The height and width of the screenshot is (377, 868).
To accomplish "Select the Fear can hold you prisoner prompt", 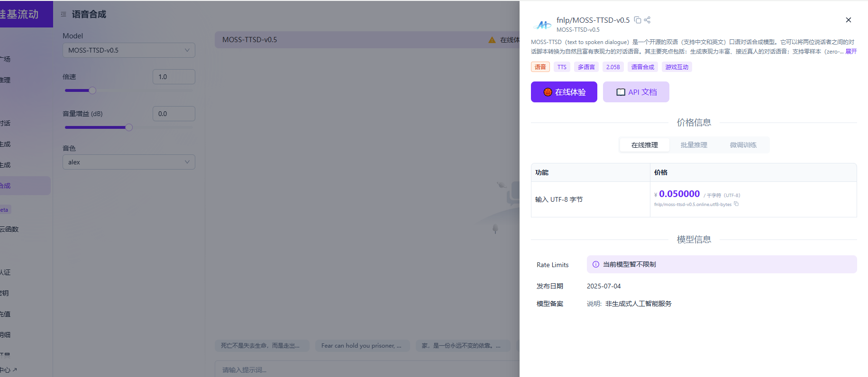I will tap(363, 346).
